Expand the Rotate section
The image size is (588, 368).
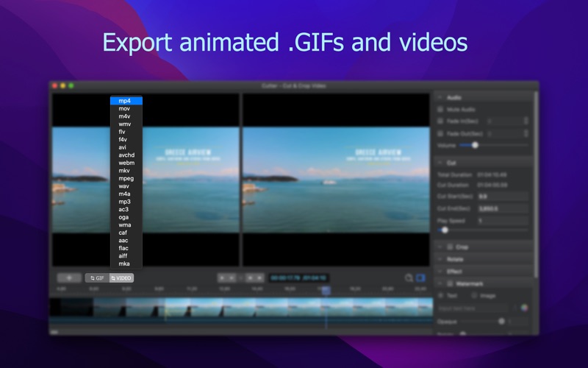pyautogui.click(x=440, y=259)
